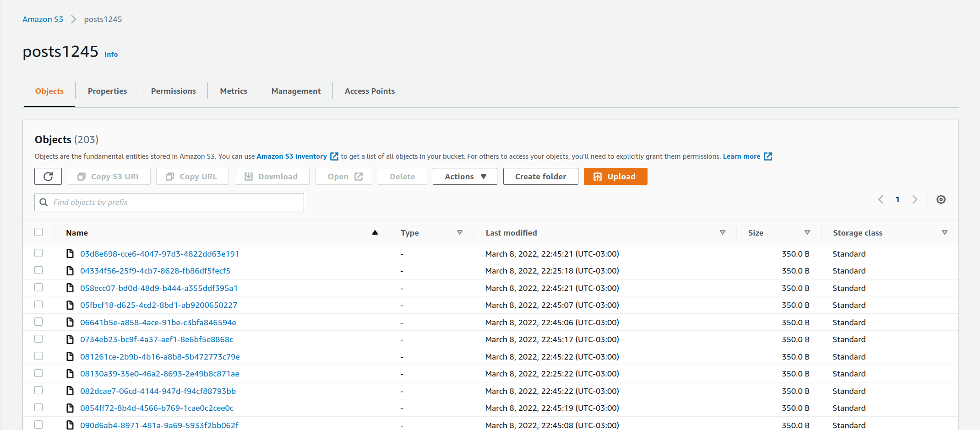Click file icon of 03d8e698 object
The height and width of the screenshot is (430, 980).
tap(70, 253)
